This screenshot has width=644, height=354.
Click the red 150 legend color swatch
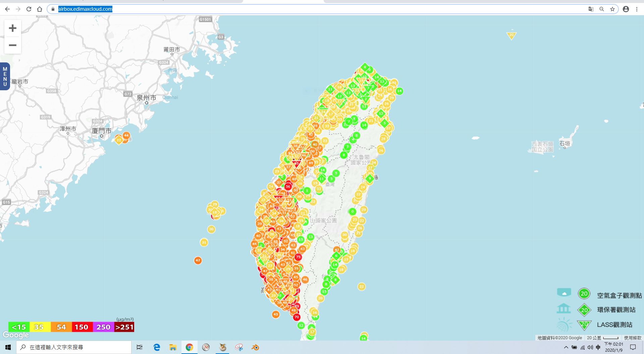tap(82, 327)
